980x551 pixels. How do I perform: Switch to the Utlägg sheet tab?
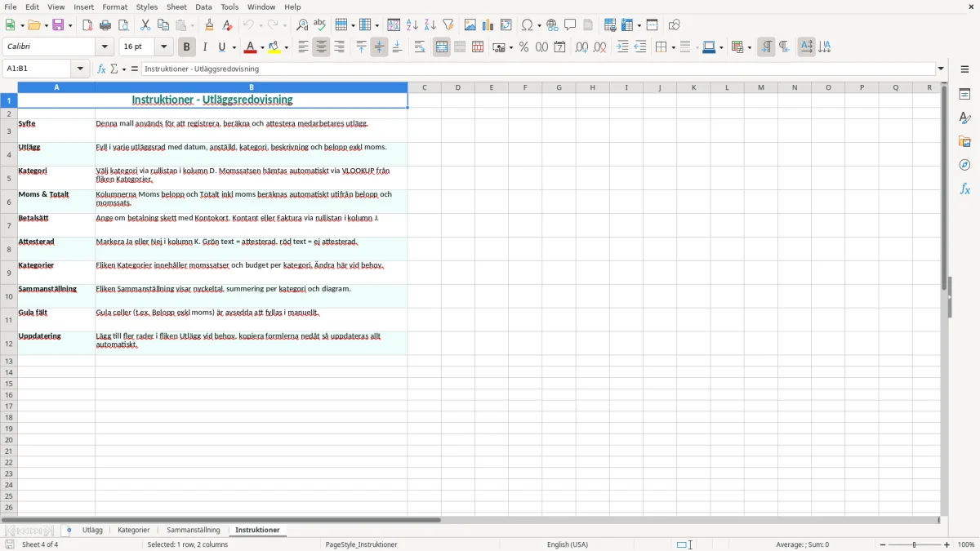(x=92, y=531)
